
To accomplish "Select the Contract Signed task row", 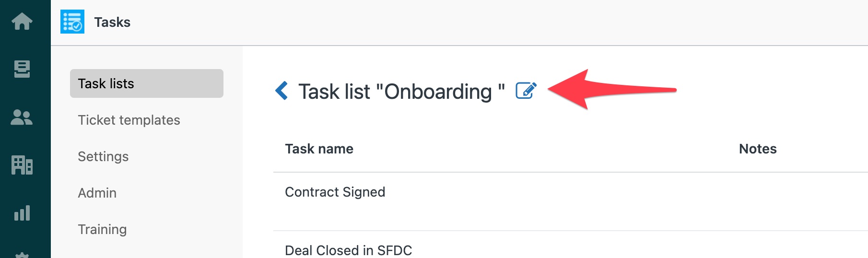I will [x=571, y=201].
